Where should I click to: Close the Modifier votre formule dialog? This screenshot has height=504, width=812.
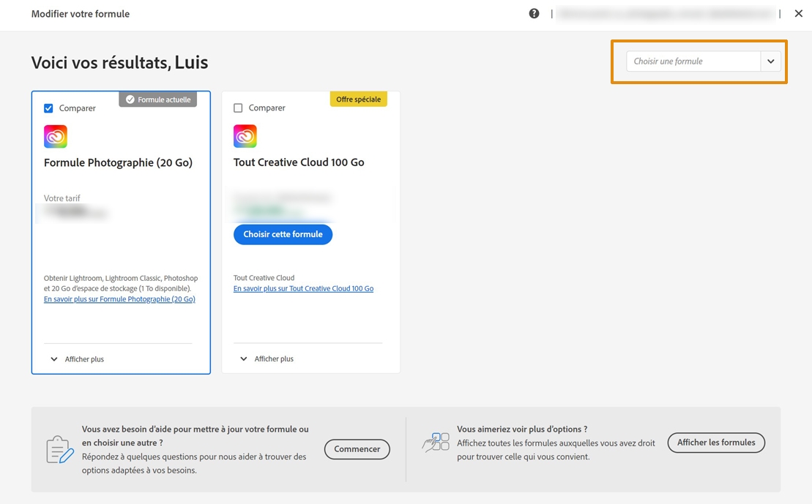(x=799, y=14)
